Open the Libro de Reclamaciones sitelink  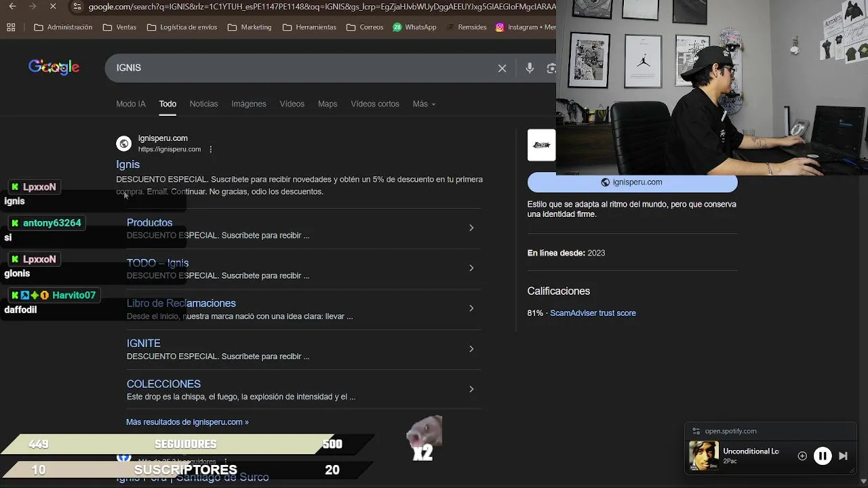pyautogui.click(x=181, y=303)
